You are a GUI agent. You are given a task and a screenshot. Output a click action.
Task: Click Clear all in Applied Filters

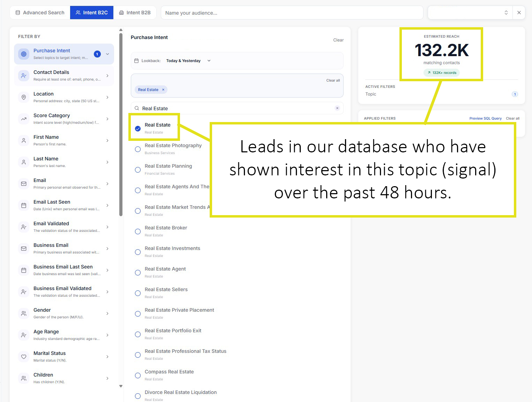coord(512,119)
